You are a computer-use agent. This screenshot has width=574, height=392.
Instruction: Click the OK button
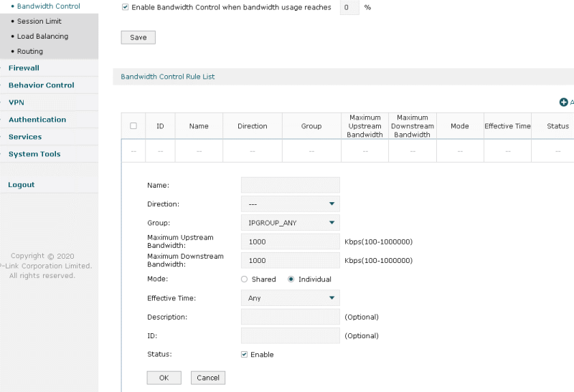164,378
